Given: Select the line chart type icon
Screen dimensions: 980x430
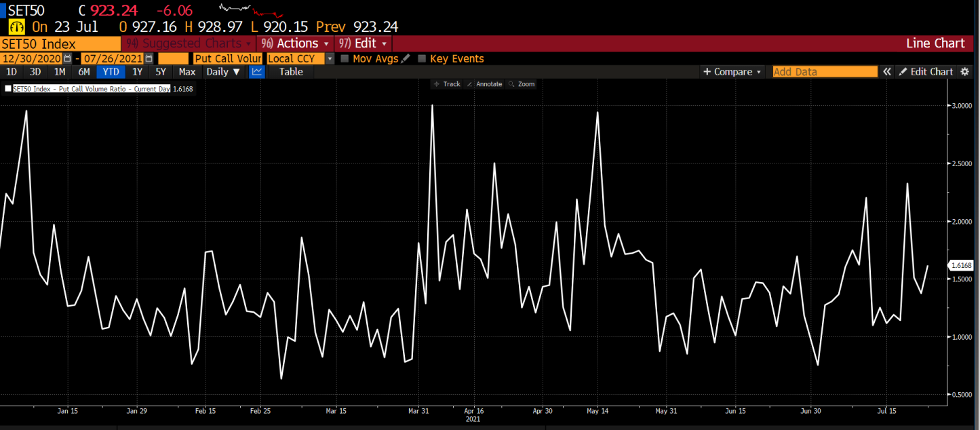Looking at the screenshot, I should tap(258, 71).
